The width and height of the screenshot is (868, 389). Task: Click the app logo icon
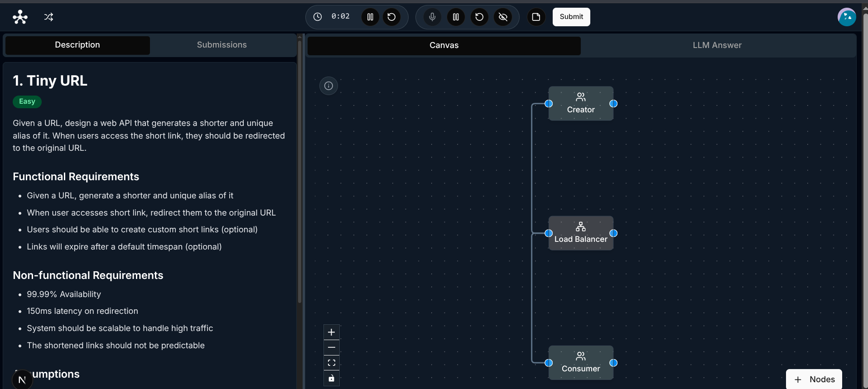pos(20,17)
